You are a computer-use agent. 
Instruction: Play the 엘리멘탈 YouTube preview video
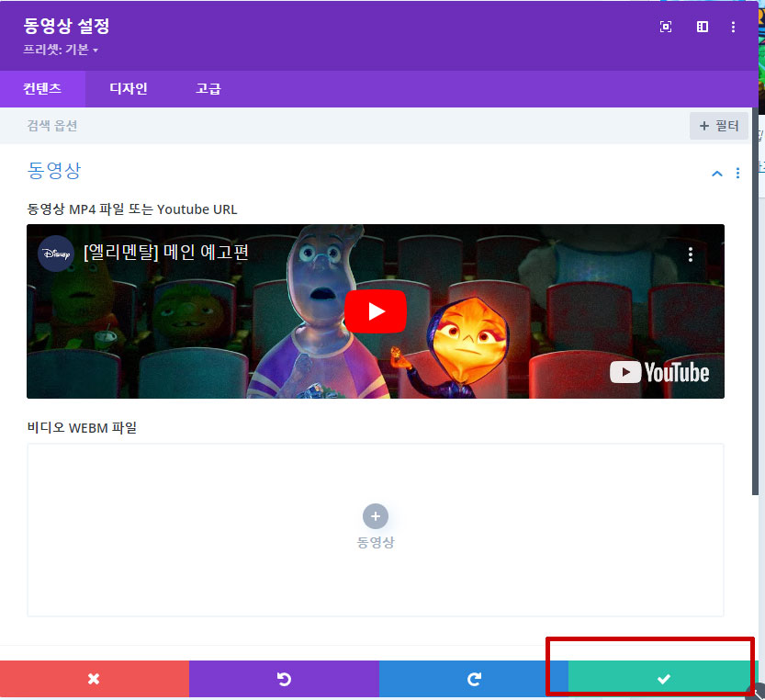[376, 311]
